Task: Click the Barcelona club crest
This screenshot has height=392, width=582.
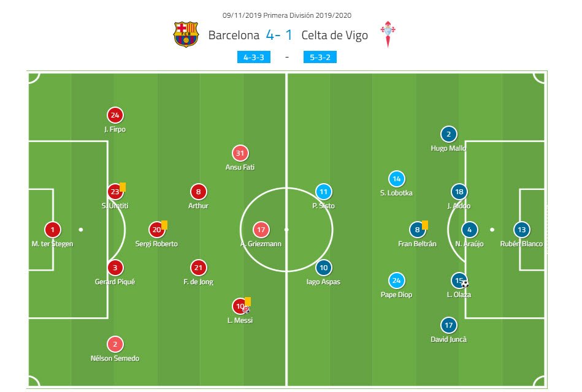Action: (186, 35)
